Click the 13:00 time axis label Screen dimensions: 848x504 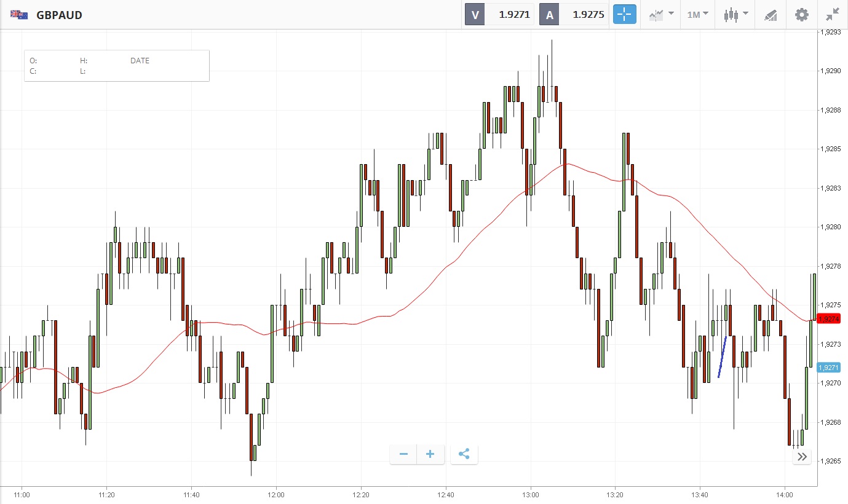[530, 494]
